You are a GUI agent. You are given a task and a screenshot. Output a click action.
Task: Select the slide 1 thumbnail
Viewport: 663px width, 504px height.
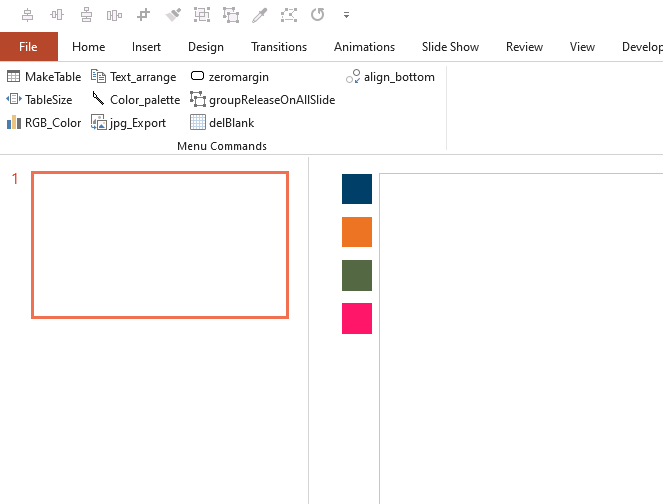160,245
